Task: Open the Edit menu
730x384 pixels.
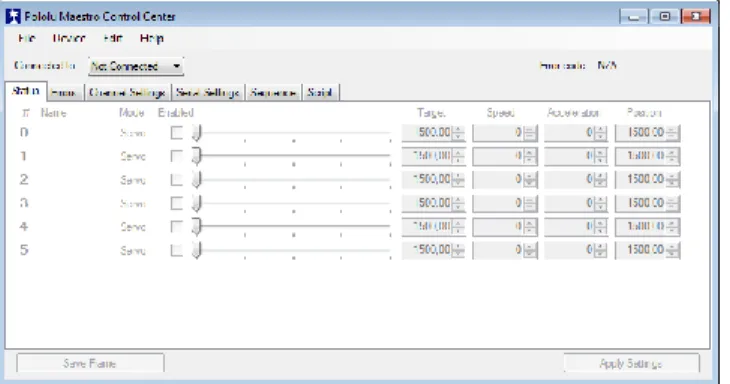Action: [113, 38]
